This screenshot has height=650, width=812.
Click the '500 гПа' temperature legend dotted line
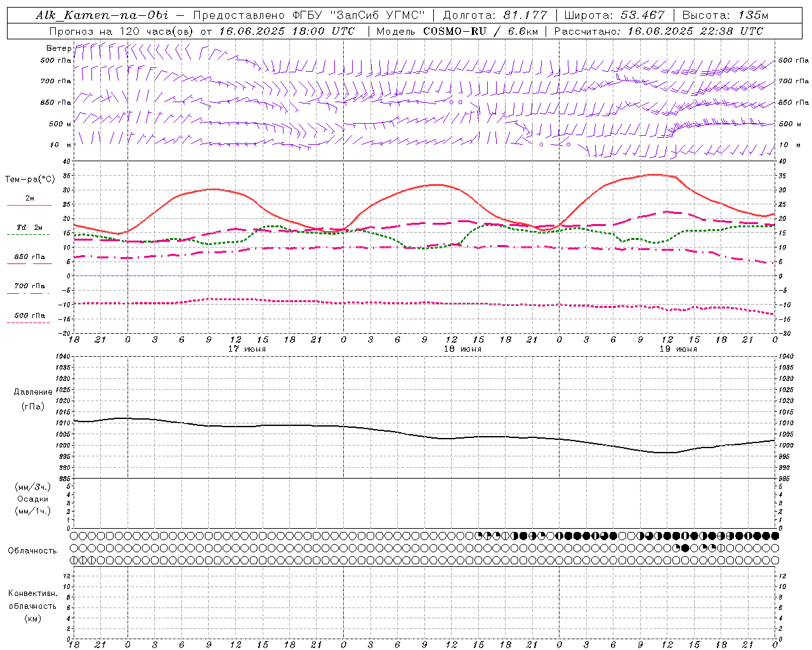coord(28,322)
